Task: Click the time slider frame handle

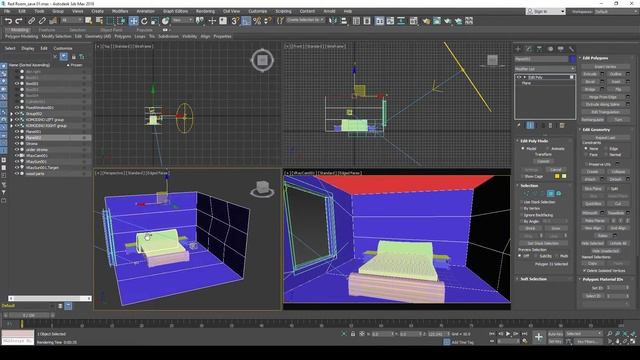Action: point(29,315)
